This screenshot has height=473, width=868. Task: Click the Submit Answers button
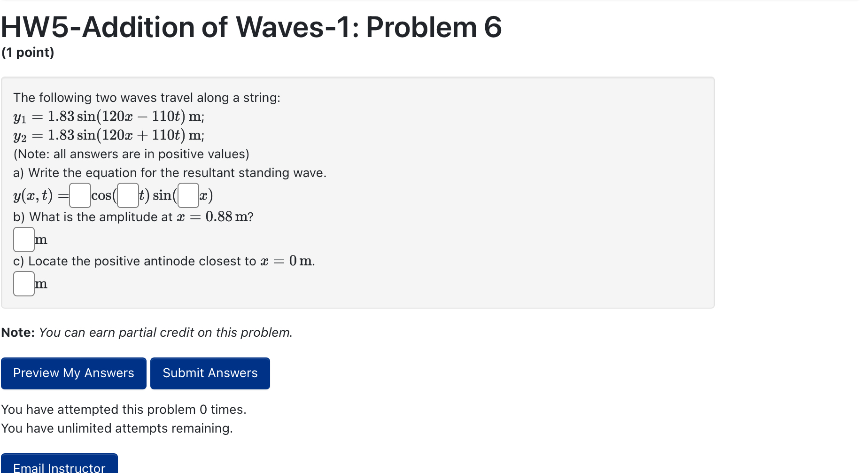point(210,373)
